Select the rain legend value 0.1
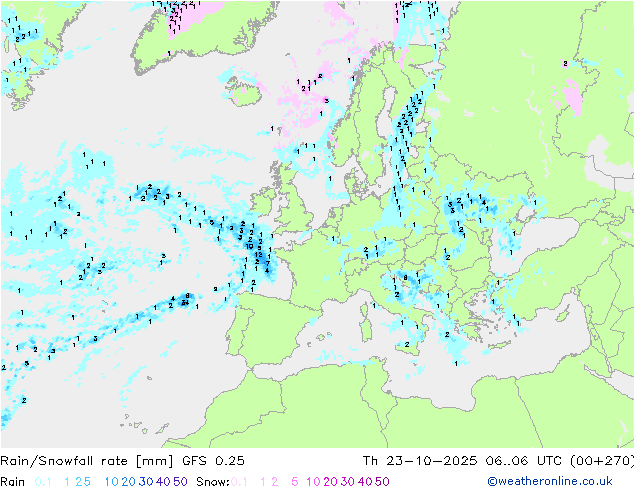The height and width of the screenshot is (490, 634). coord(43,482)
